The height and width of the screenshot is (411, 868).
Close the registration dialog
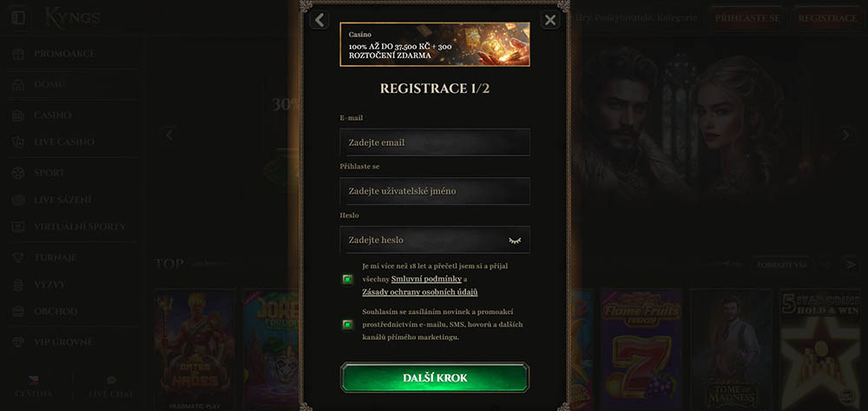(549, 21)
